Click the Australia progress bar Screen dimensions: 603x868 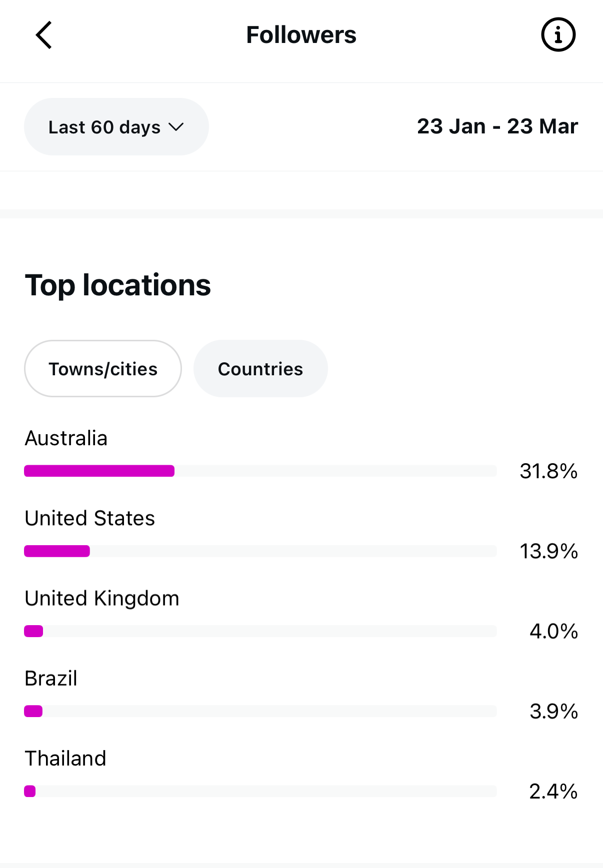pyautogui.click(x=260, y=471)
